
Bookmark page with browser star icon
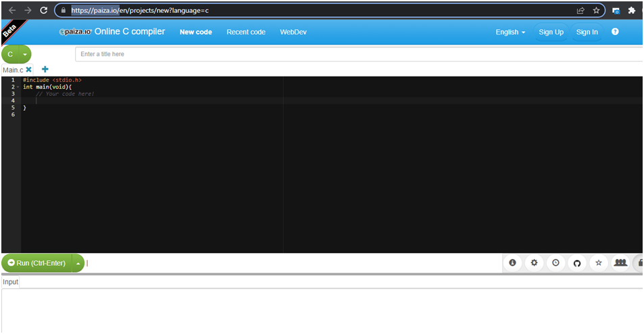596,11
